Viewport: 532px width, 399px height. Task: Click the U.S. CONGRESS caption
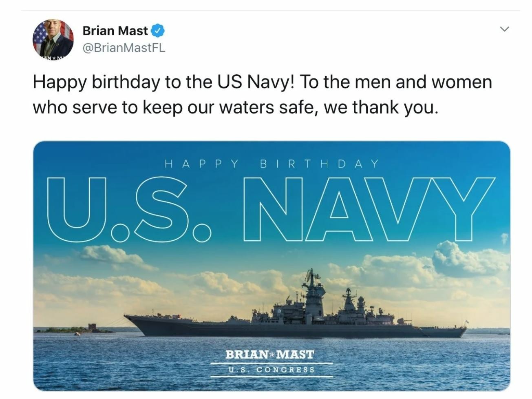[272, 370]
